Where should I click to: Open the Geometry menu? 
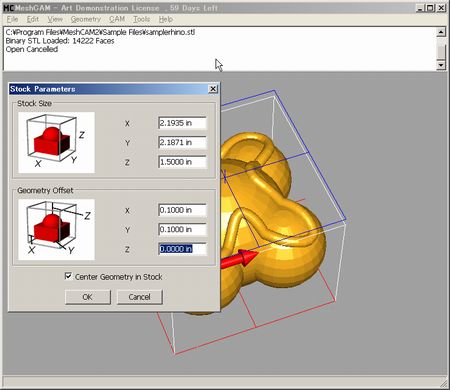tap(86, 19)
